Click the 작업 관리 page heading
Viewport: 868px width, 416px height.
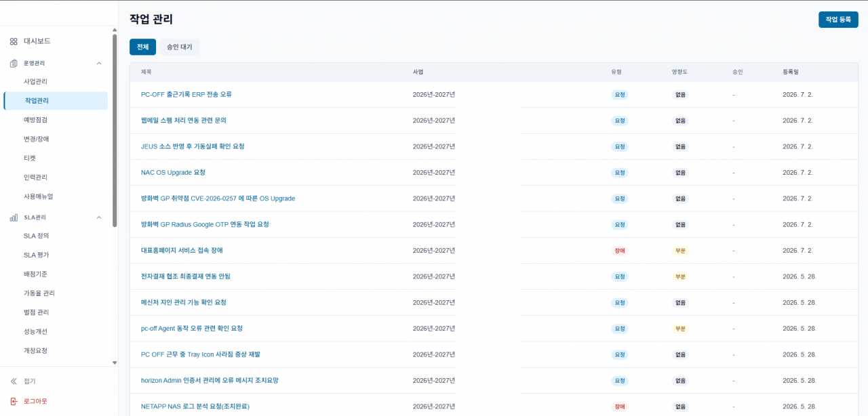pyautogui.click(x=151, y=20)
